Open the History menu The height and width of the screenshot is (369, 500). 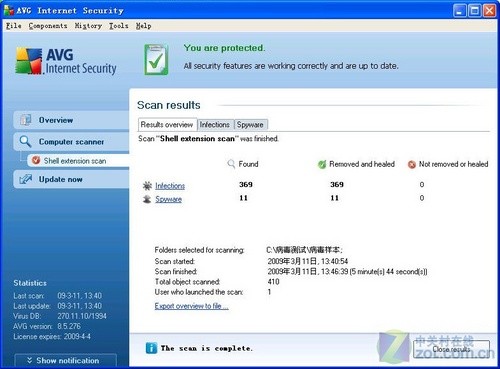click(88, 26)
